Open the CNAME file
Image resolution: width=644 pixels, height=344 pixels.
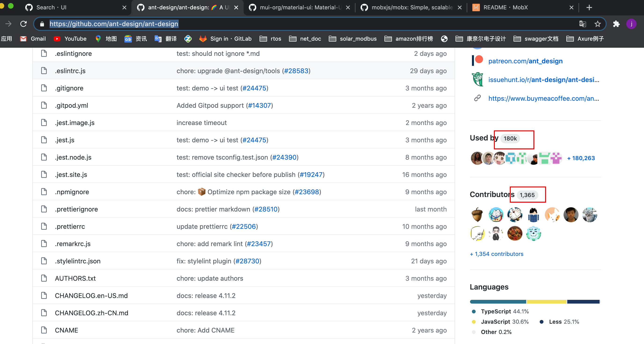click(x=66, y=330)
